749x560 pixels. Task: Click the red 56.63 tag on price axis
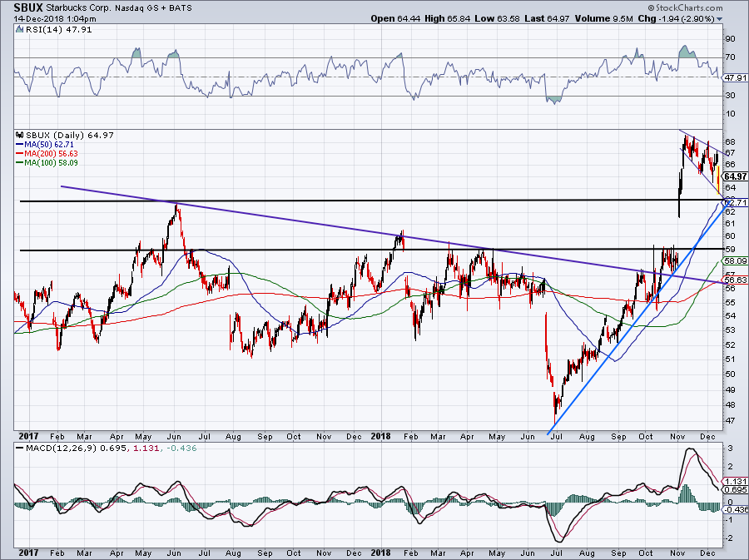tap(736, 280)
